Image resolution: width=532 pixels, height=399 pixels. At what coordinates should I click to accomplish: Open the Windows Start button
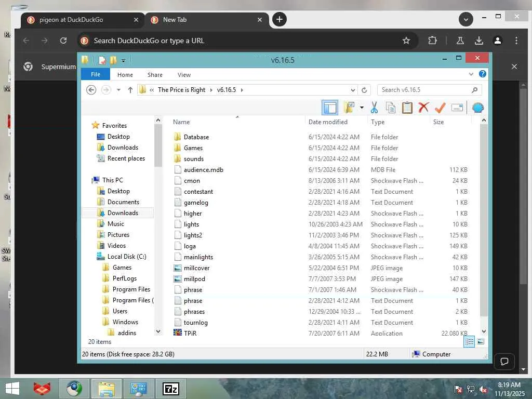tap(12, 389)
